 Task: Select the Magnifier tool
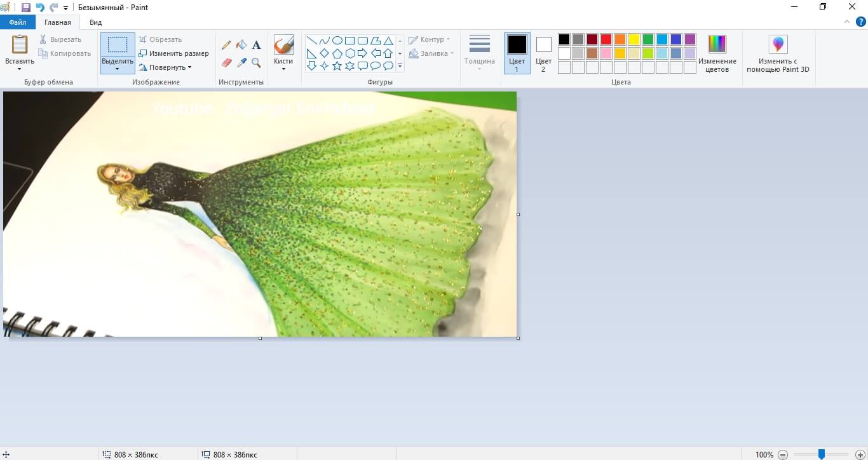(x=257, y=63)
